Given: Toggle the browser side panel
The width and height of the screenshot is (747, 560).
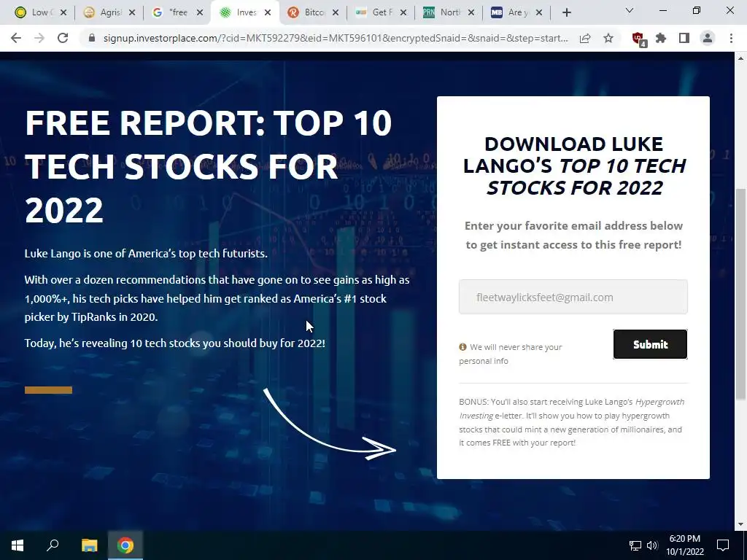Looking at the screenshot, I should pyautogui.click(x=684, y=38).
